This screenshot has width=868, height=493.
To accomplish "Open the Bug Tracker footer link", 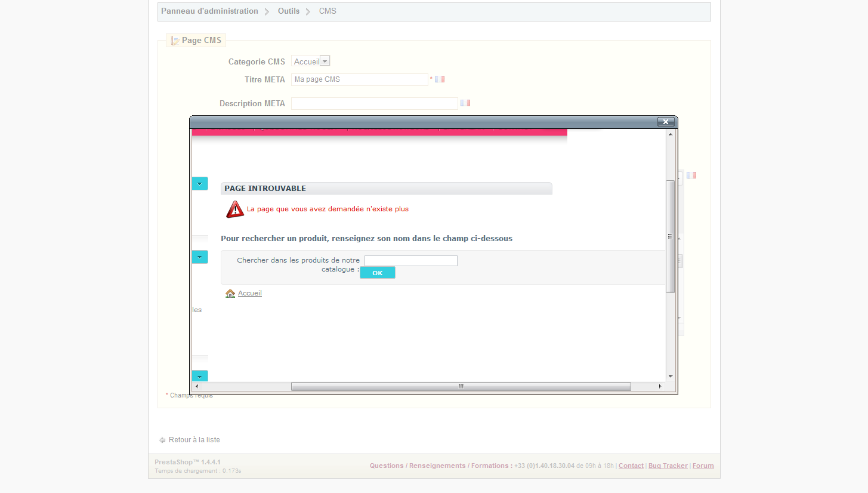I will 668,466.
